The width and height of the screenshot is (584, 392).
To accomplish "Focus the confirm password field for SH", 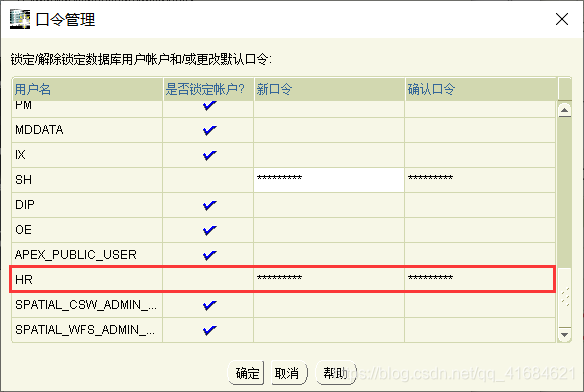I will pos(480,180).
